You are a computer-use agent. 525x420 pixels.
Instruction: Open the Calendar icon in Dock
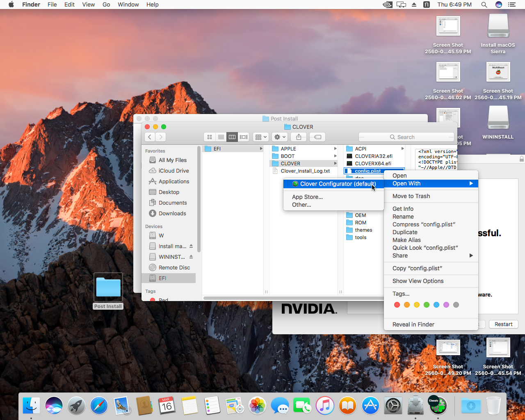coord(167,406)
